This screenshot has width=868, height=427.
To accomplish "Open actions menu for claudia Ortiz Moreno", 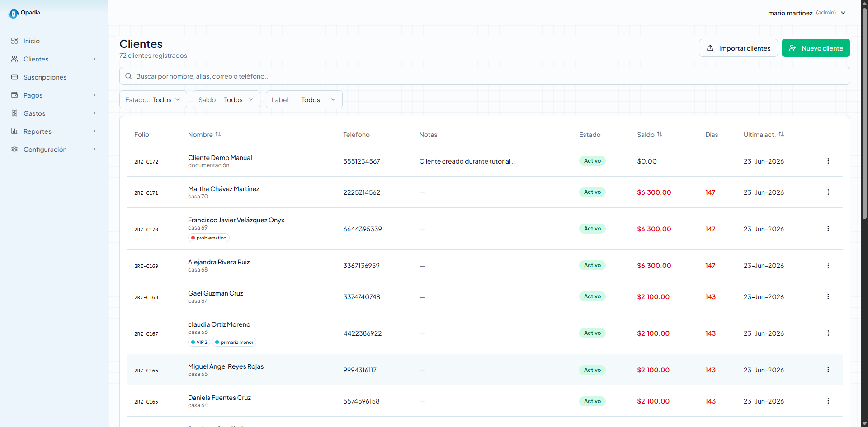I will click(828, 333).
